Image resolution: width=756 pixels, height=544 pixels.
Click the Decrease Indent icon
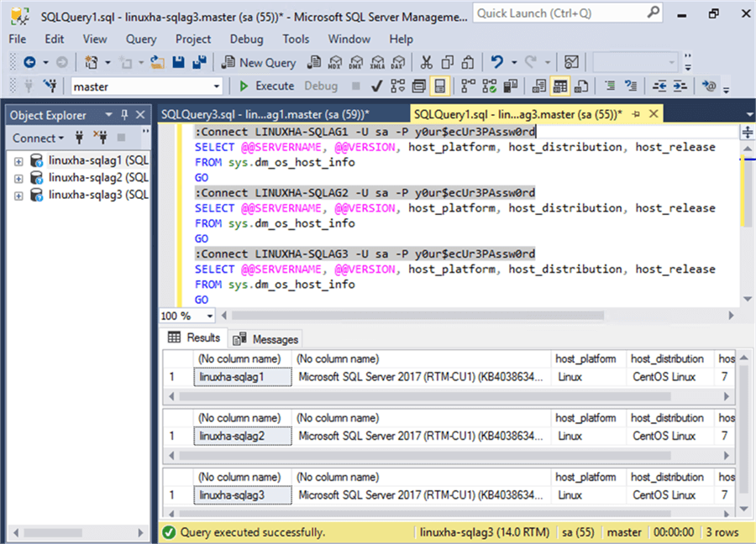point(659,86)
